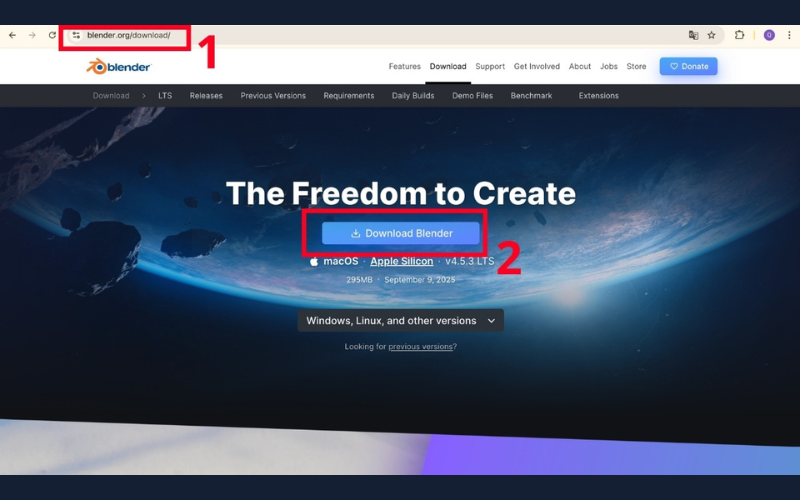Expand Windows, Linux, and other versions
This screenshot has width=800, height=500.
coord(401,320)
